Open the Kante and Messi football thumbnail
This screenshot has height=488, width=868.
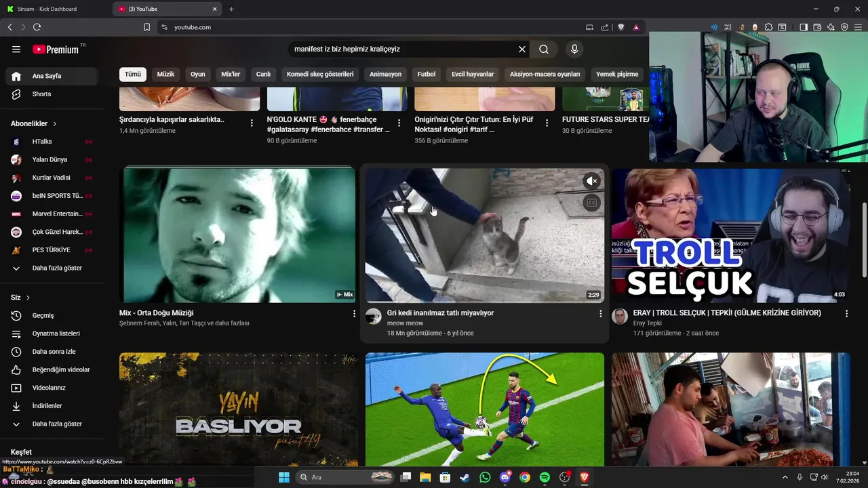(x=484, y=409)
